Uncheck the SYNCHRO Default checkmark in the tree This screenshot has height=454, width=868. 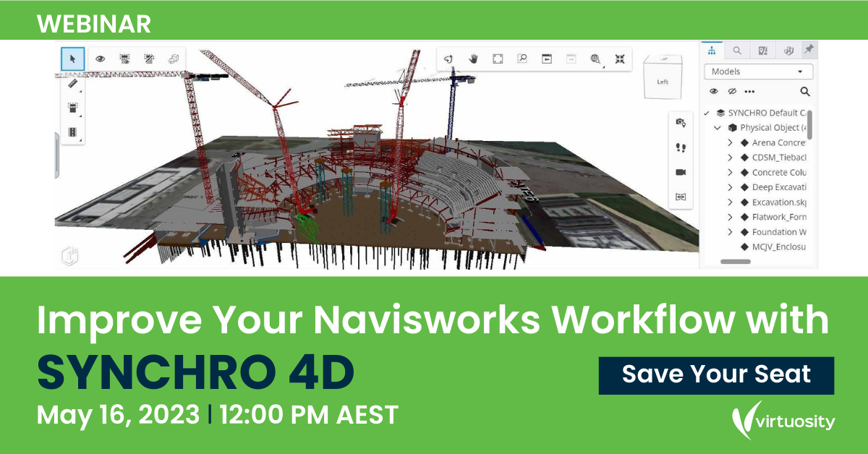(706, 113)
